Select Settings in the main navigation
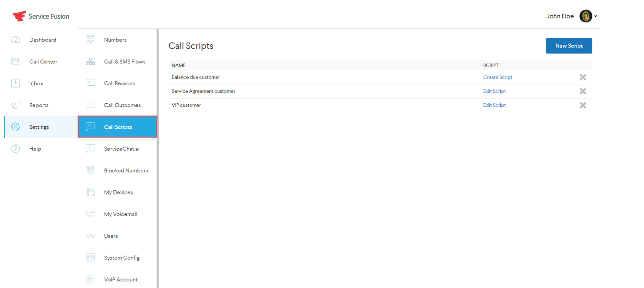The width and height of the screenshot is (644, 288). [x=41, y=127]
